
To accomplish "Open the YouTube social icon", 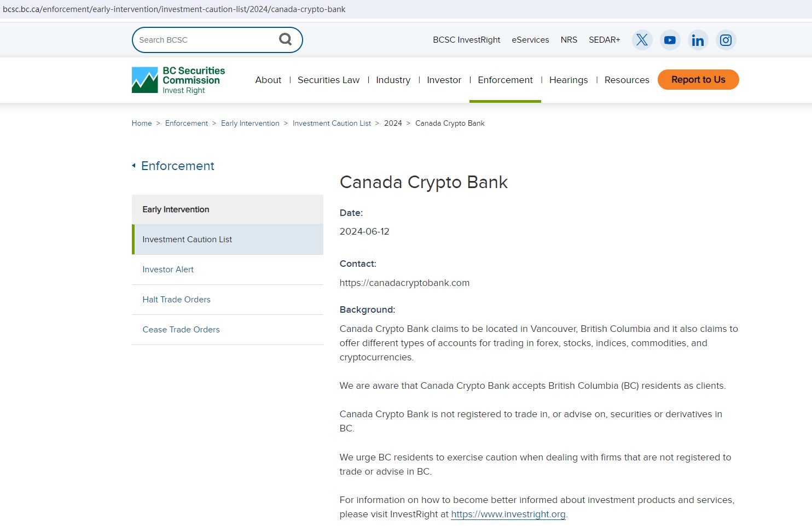I will pos(670,40).
